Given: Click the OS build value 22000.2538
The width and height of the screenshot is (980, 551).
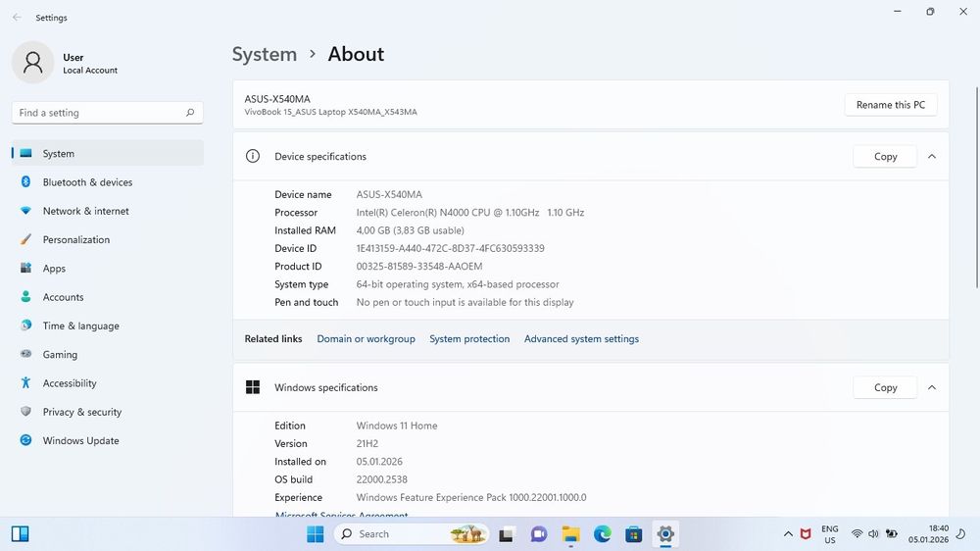Looking at the screenshot, I should 382,479.
